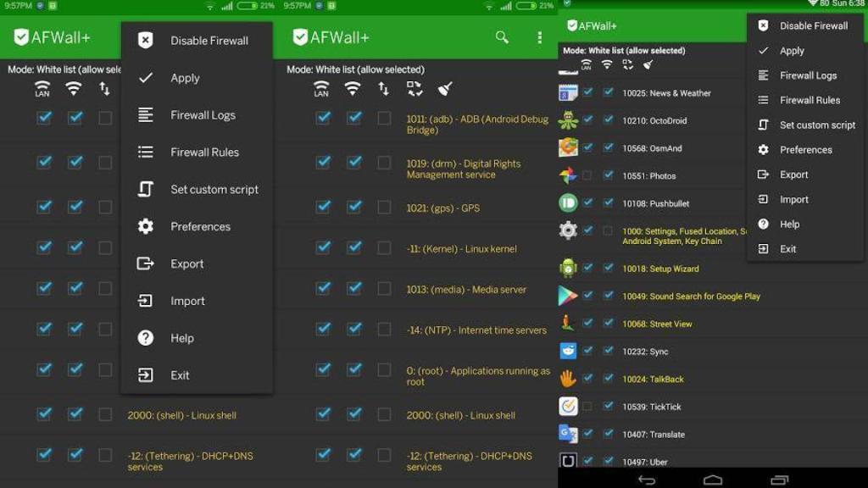Tap the data transfer arrows column icon
Image resolution: width=868 pixels, height=488 pixels.
[384, 87]
